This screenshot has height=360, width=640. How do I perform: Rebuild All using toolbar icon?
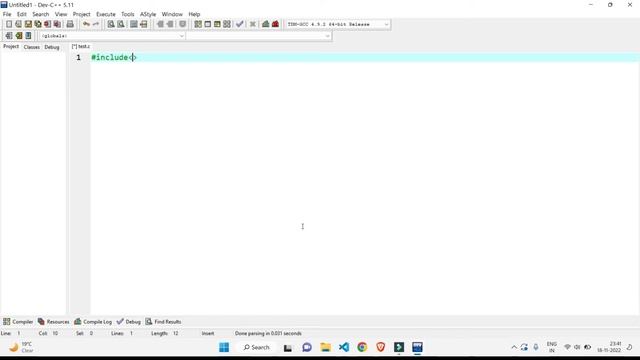pyautogui.click(x=227, y=24)
